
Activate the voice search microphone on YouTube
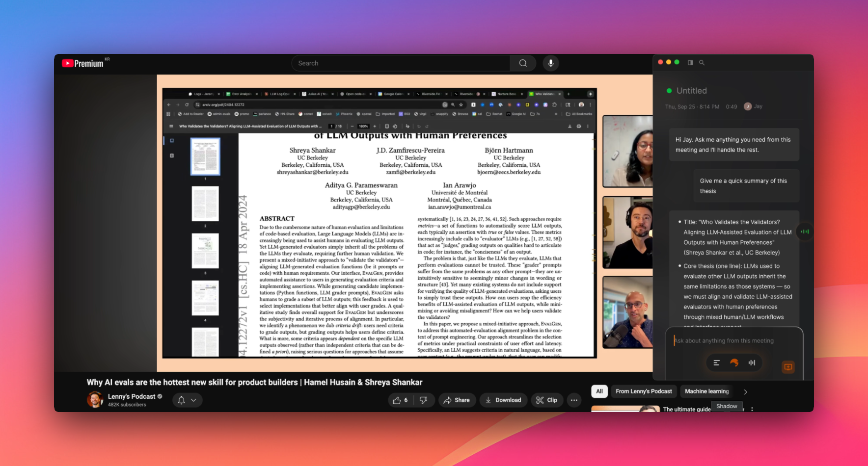(x=550, y=63)
